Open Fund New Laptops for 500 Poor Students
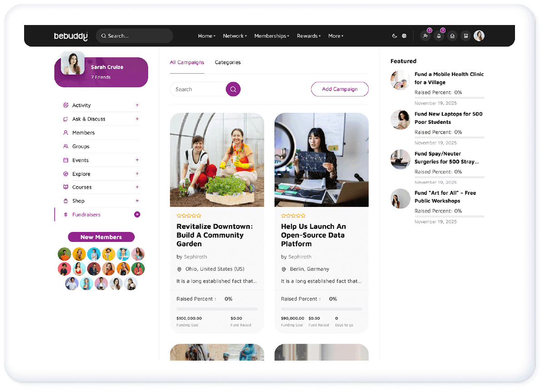 click(448, 118)
